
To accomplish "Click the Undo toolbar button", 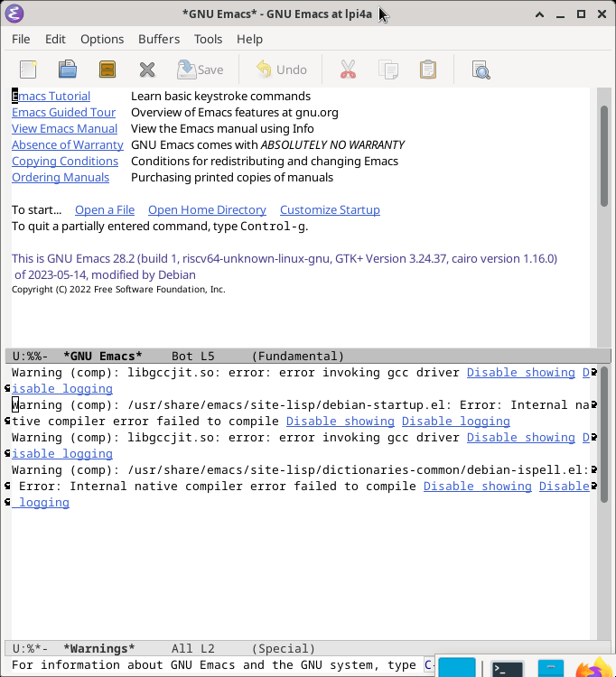I will (281, 70).
